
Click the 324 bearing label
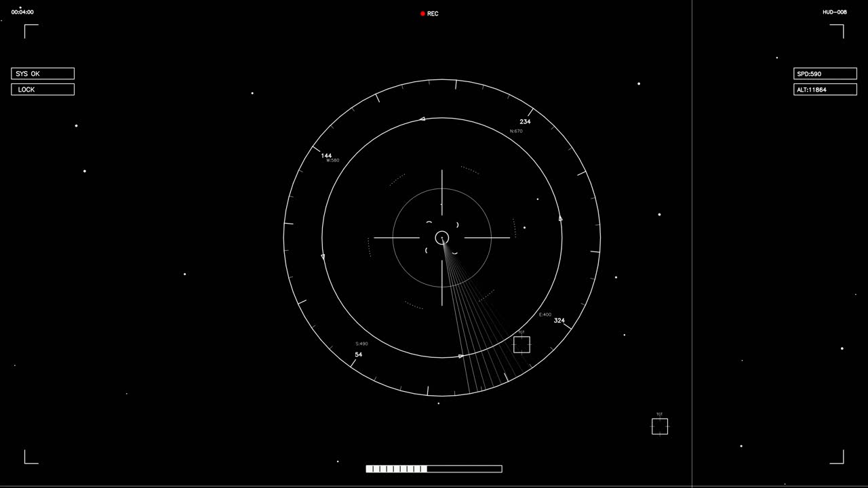pyautogui.click(x=559, y=321)
